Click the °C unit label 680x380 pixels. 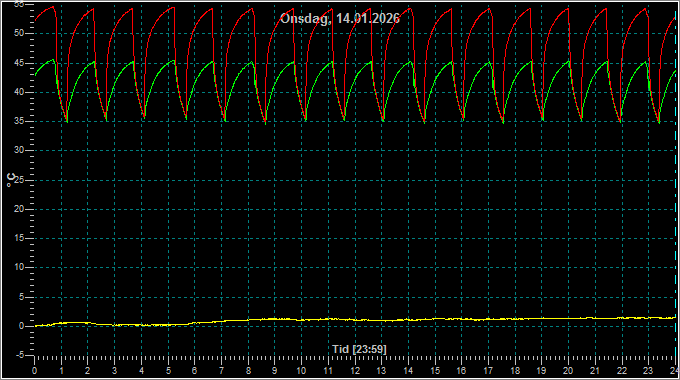coord(11,180)
